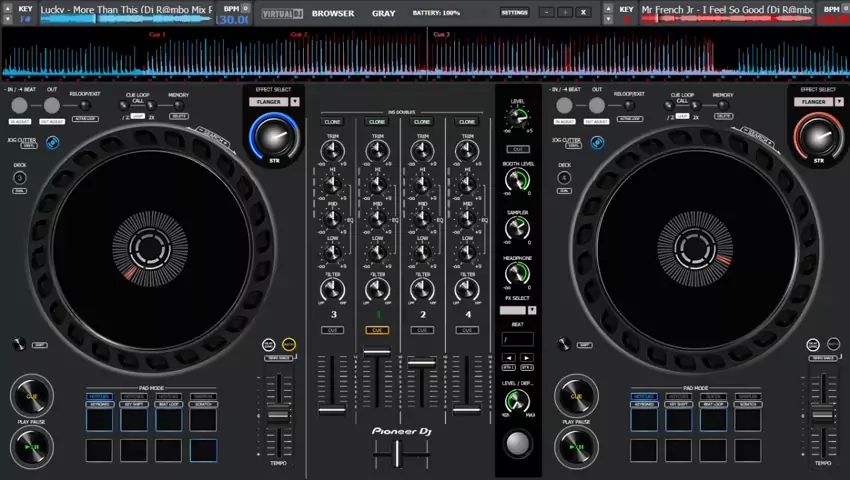Click the right deck red STR effect knob
This screenshot has height=480, width=850.
pyautogui.click(x=818, y=134)
